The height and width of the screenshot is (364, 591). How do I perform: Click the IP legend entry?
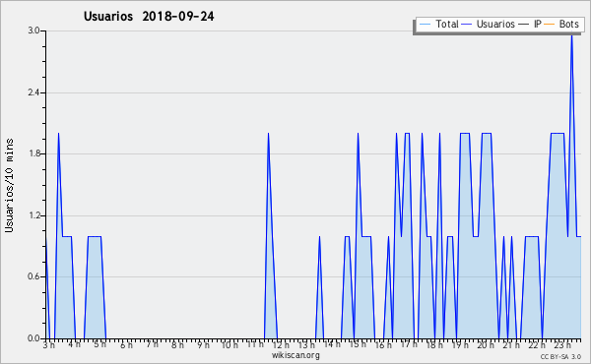pos(530,24)
